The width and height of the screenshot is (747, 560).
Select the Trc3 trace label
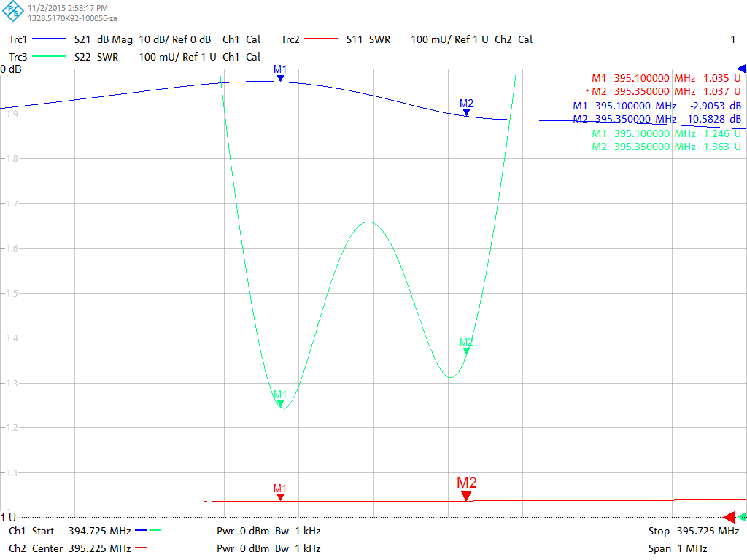tap(18, 57)
